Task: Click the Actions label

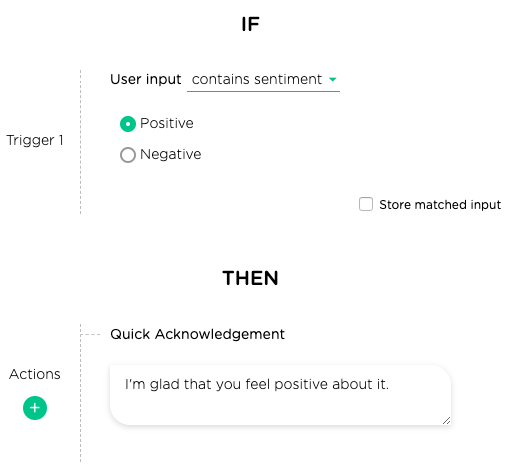Action: [x=35, y=374]
